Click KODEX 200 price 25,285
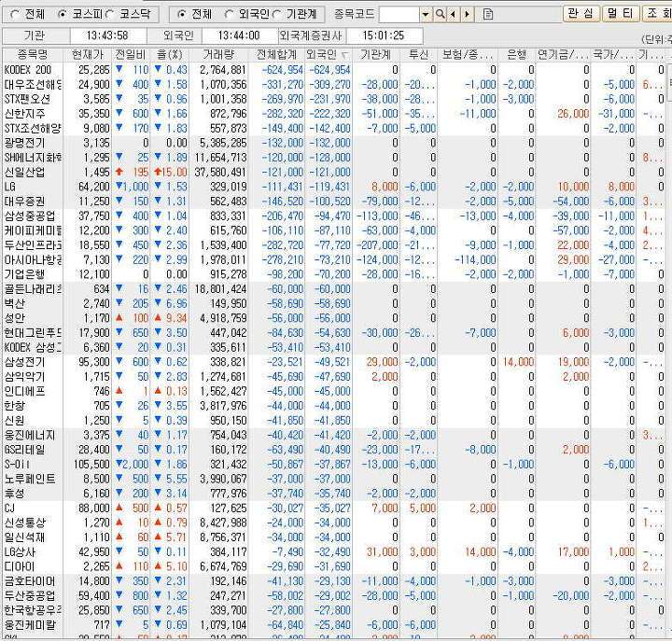 tap(94, 70)
